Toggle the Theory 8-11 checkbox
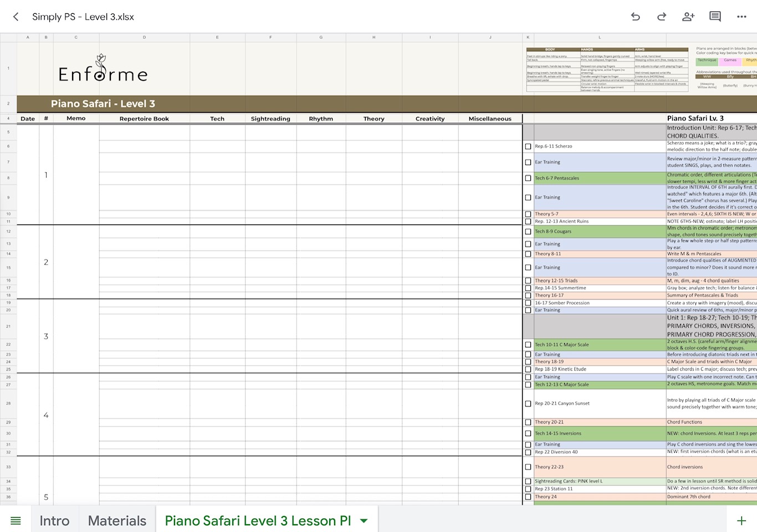 pyautogui.click(x=528, y=254)
